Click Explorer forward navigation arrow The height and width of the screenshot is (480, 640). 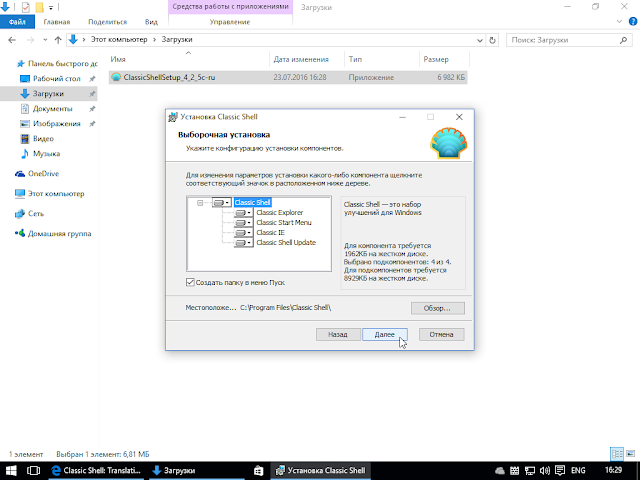tap(30, 40)
